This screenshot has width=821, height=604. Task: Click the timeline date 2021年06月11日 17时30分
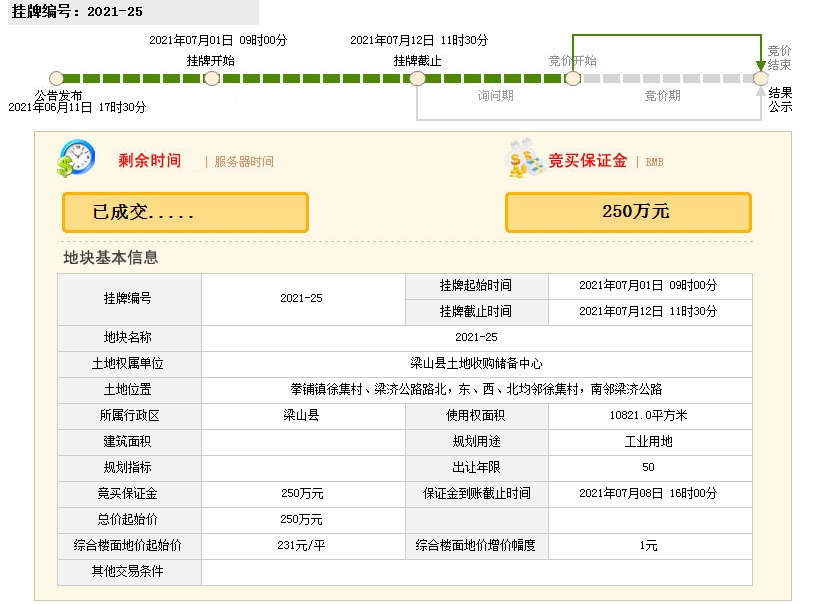click(77, 107)
